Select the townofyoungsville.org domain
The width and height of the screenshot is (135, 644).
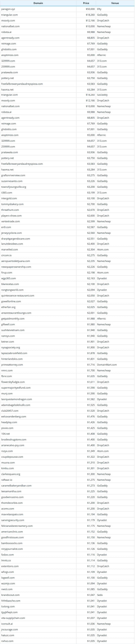(x=13, y=187)
